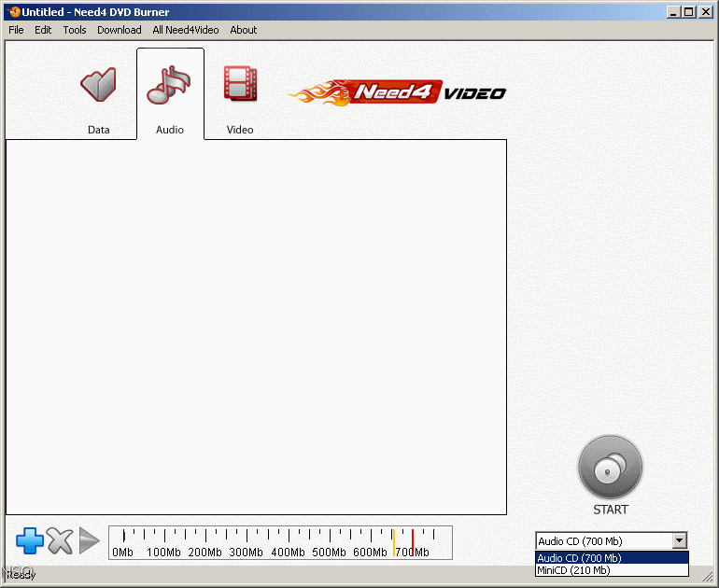Open the Download menu

coord(120,30)
